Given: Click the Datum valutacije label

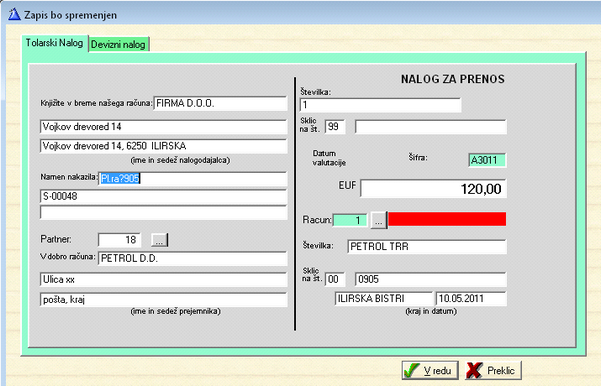Looking at the screenshot, I should point(329,158).
